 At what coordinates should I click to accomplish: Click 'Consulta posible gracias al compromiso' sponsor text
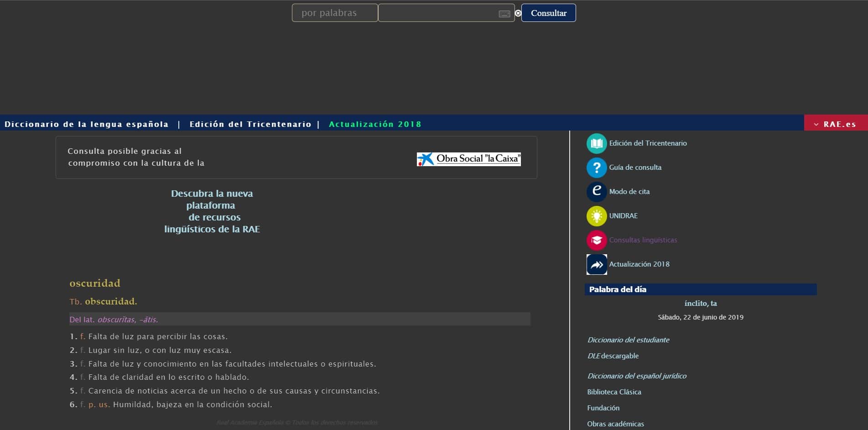tap(136, 157)
